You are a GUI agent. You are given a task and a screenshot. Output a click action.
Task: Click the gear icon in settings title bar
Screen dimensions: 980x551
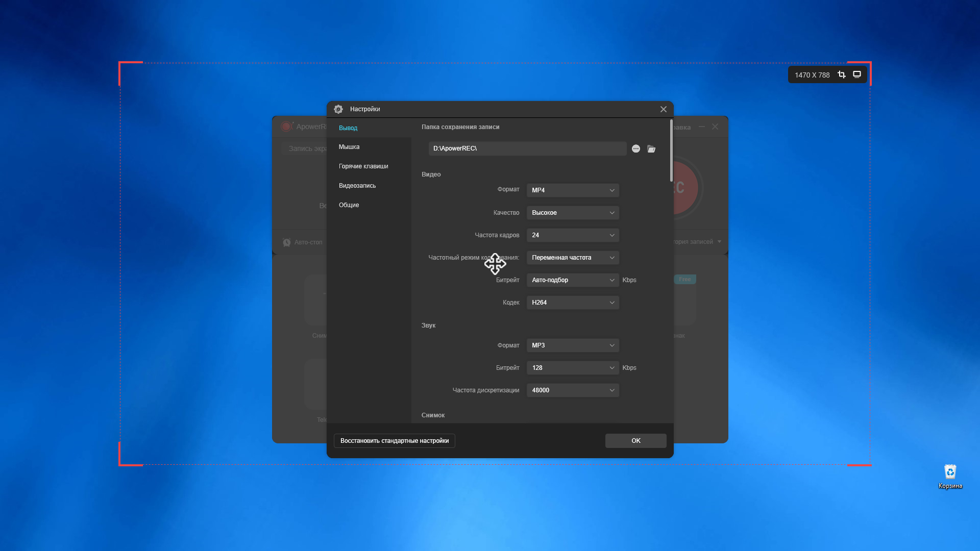tap(338, 109)
